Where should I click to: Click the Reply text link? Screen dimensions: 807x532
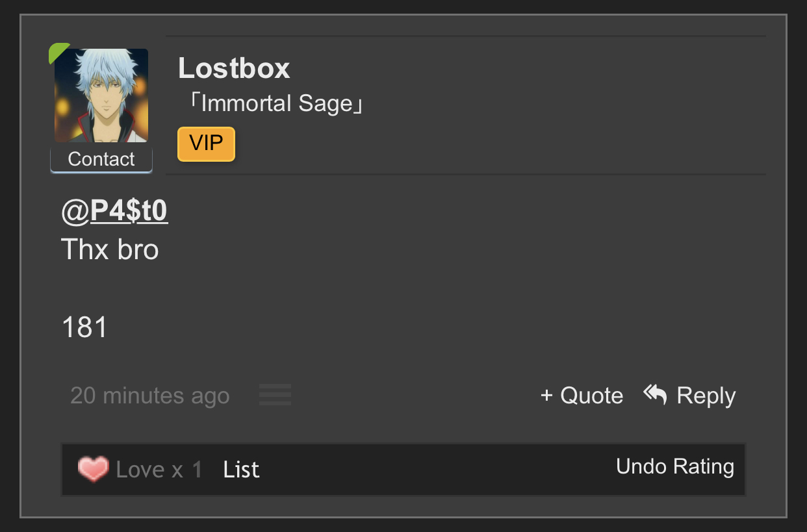(x=706, y=396)
